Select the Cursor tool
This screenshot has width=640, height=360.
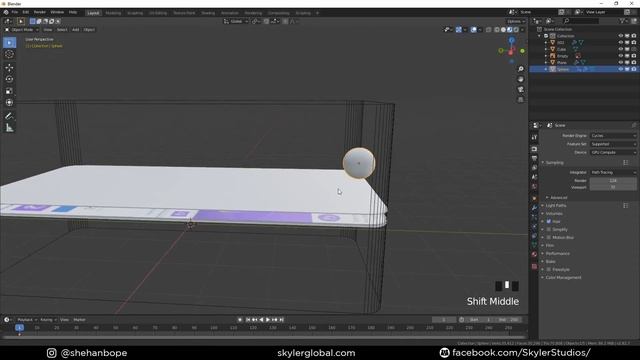tap(9, 54)
